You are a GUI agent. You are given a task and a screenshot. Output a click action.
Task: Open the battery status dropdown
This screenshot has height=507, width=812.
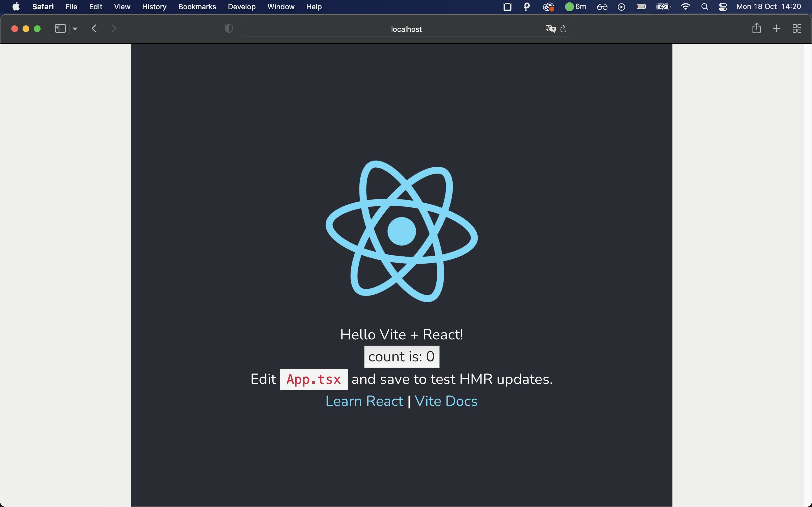click(x=663, y=7)
